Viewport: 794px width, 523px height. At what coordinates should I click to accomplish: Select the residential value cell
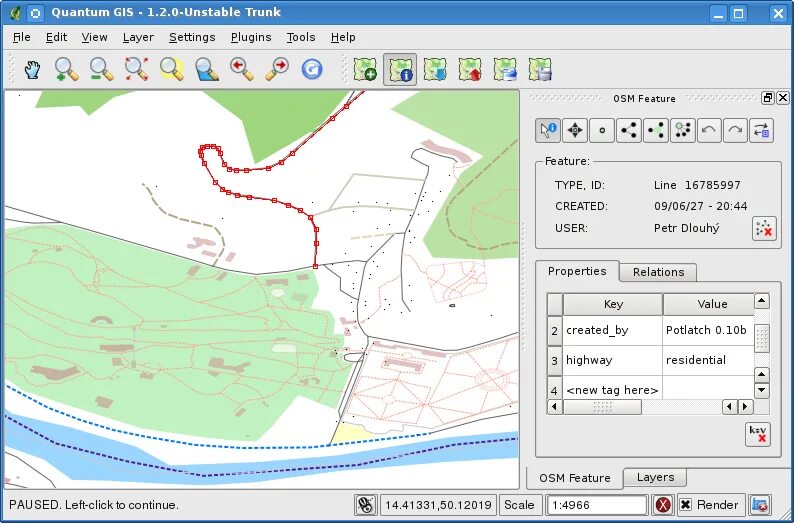[708, 360]
